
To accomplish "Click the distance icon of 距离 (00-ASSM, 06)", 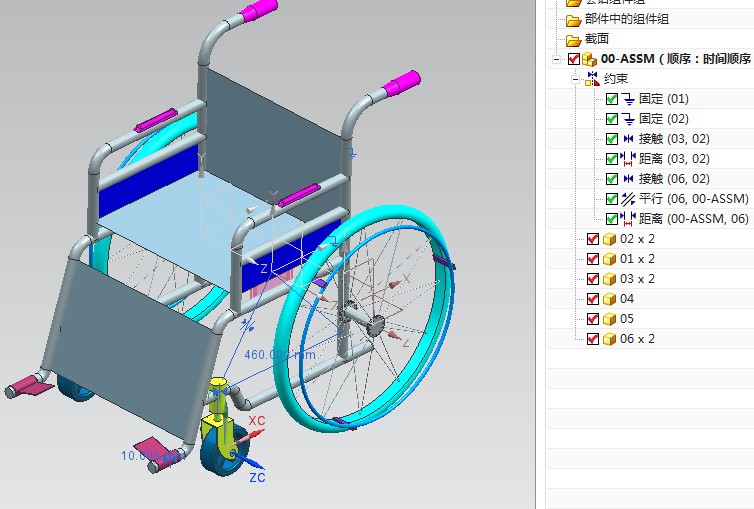I will pos(628,219).
